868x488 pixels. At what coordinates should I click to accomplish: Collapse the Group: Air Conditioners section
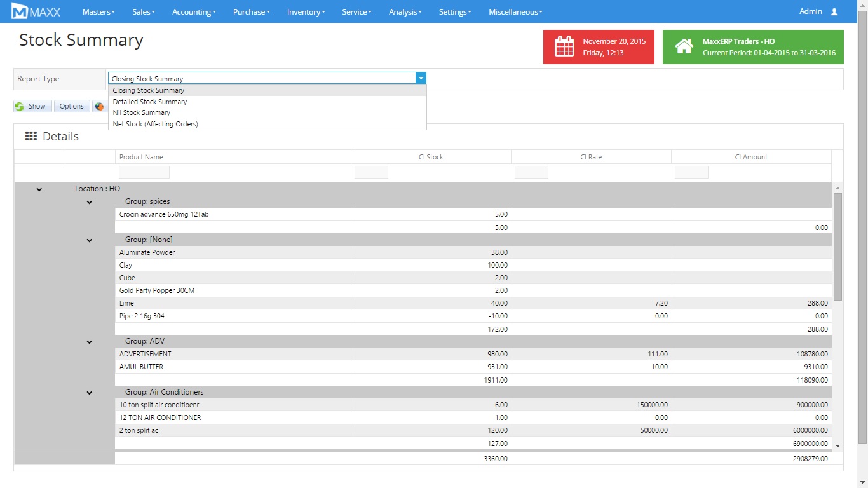pyautogui.click(x=90, y=393)
